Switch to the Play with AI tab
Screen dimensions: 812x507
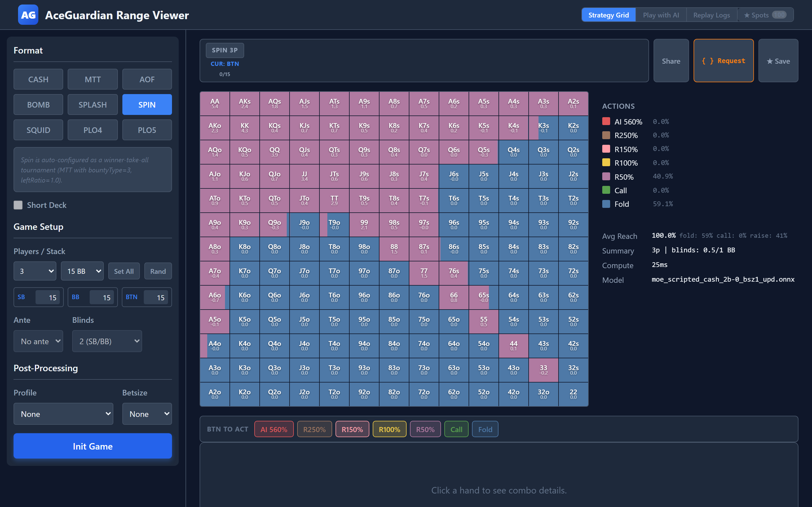660,15
